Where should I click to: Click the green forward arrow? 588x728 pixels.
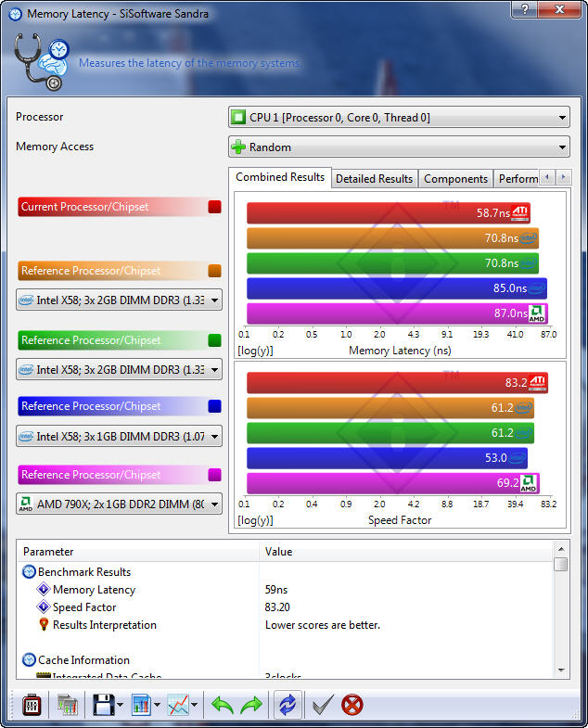pos(251,705)
